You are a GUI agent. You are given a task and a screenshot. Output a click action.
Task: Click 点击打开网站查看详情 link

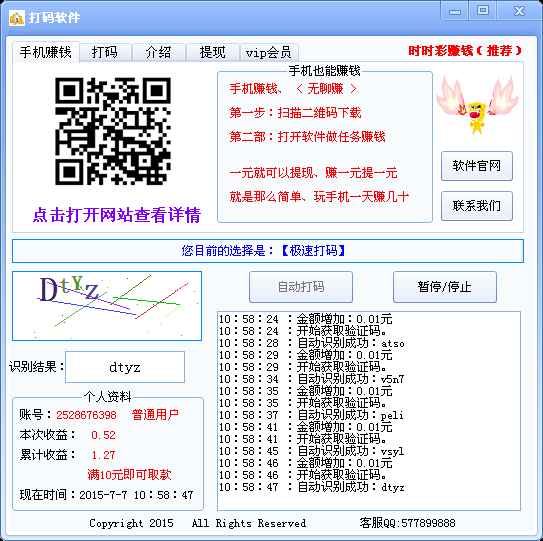tap(117, 215)
